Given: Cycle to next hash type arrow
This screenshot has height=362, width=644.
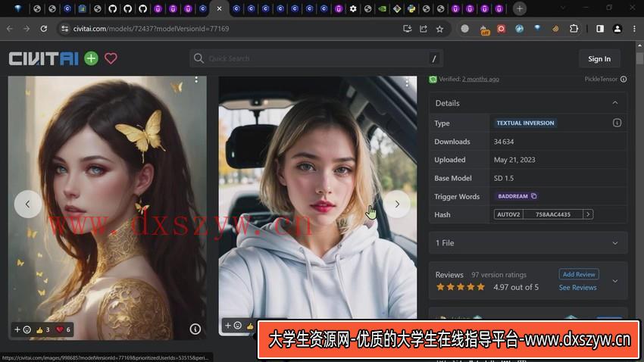Looking at the screenshot, I should (x=588, y=214).
